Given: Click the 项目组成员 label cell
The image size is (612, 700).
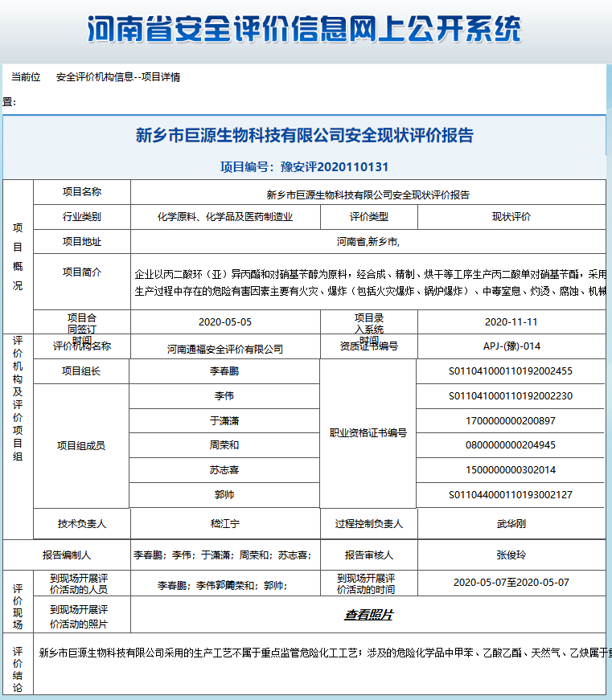Looking at the screenshot, I should [81, 445].
